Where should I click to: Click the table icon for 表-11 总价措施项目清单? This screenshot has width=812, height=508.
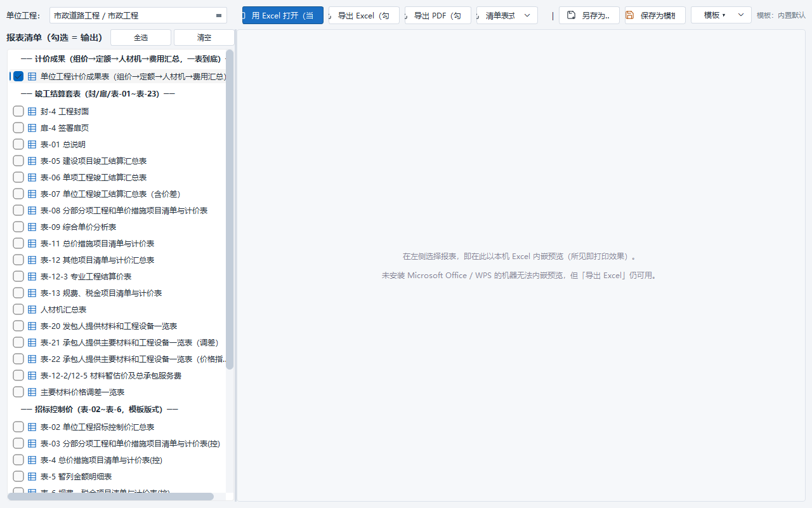tap(32, 243)
